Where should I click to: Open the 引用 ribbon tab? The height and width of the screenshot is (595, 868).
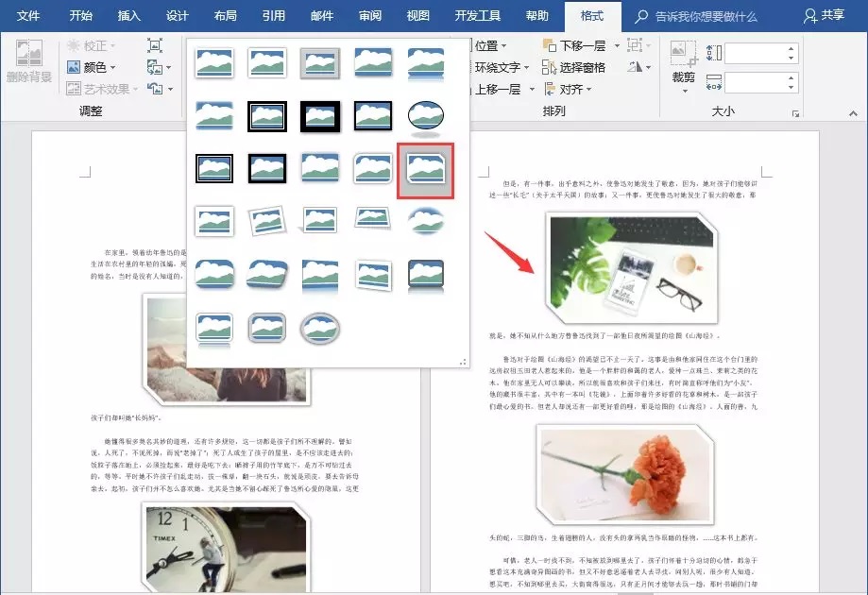coord(274,15)
